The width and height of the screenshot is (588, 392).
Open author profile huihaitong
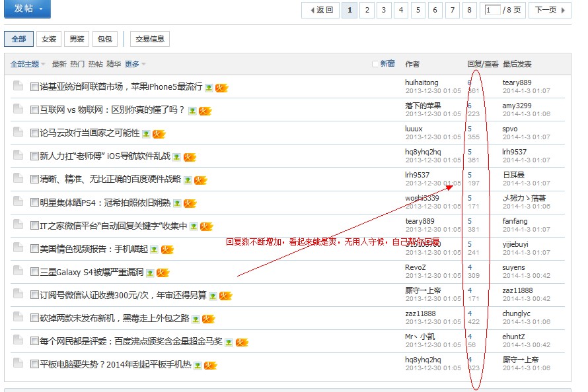pos(422,82)
